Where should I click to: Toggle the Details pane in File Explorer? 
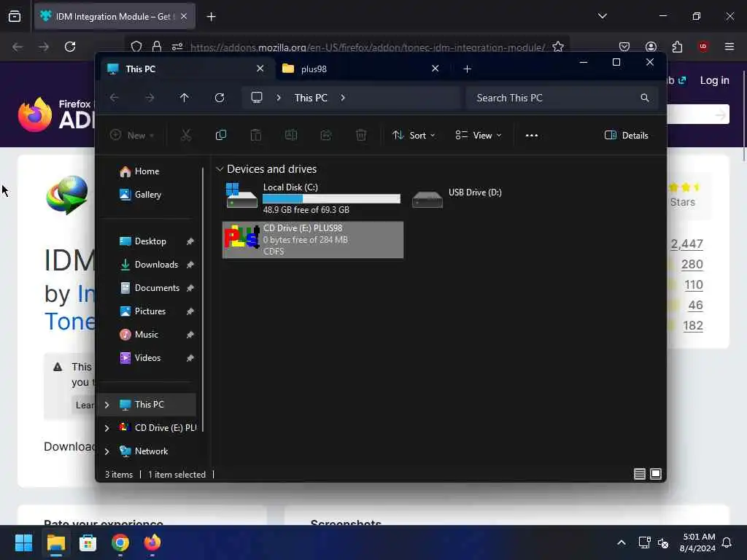626,135
